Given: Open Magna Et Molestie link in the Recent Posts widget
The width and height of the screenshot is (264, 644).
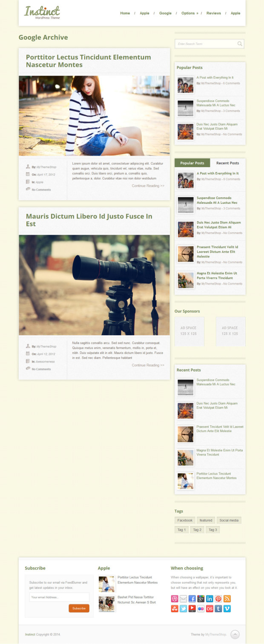Looking at the screenshot, I should 220,452.
